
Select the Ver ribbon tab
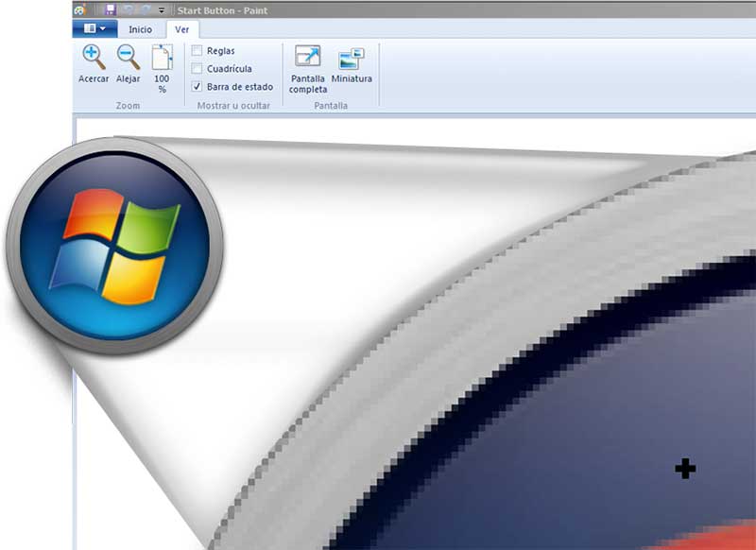point(181,29)
